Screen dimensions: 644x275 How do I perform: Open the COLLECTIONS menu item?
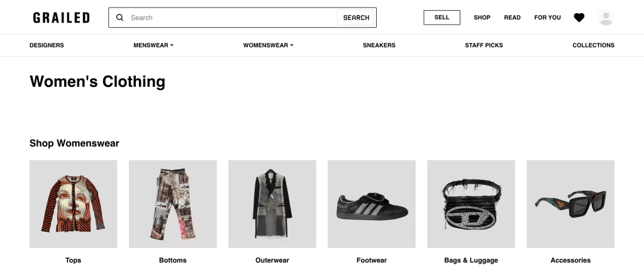pyautogui.click(x=593, y=45)
